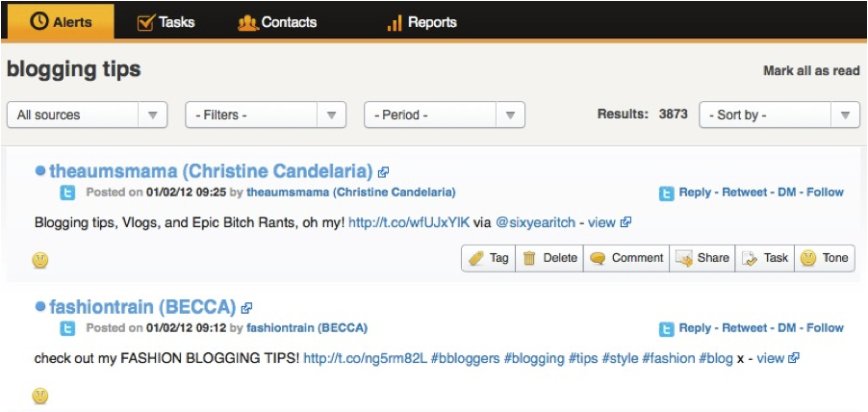Image resolution: width=868 pixels, height=412 pixels.
Task: Click smiley tone icon under fashiontrain post
Action: [40, 396]
